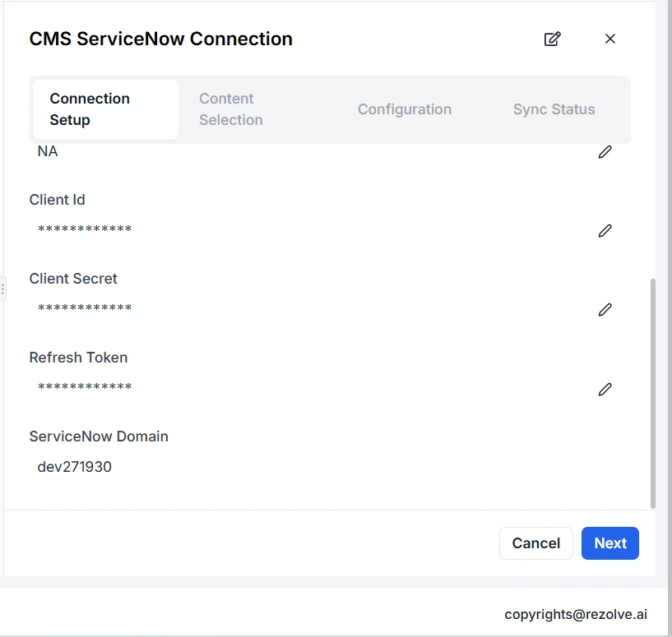Click the masked Client Secret value
The height and width of the screenshot is (637, 672).
(85, 309)
